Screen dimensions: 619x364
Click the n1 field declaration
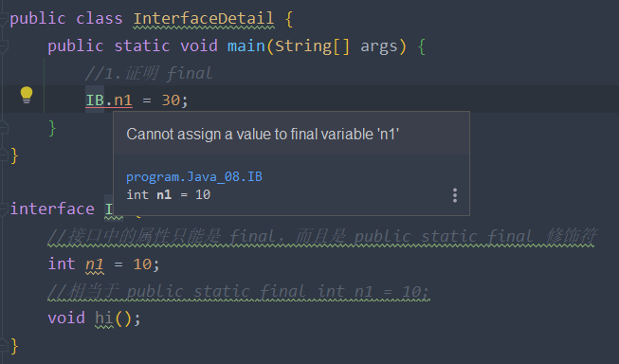(x=95, y=264)
